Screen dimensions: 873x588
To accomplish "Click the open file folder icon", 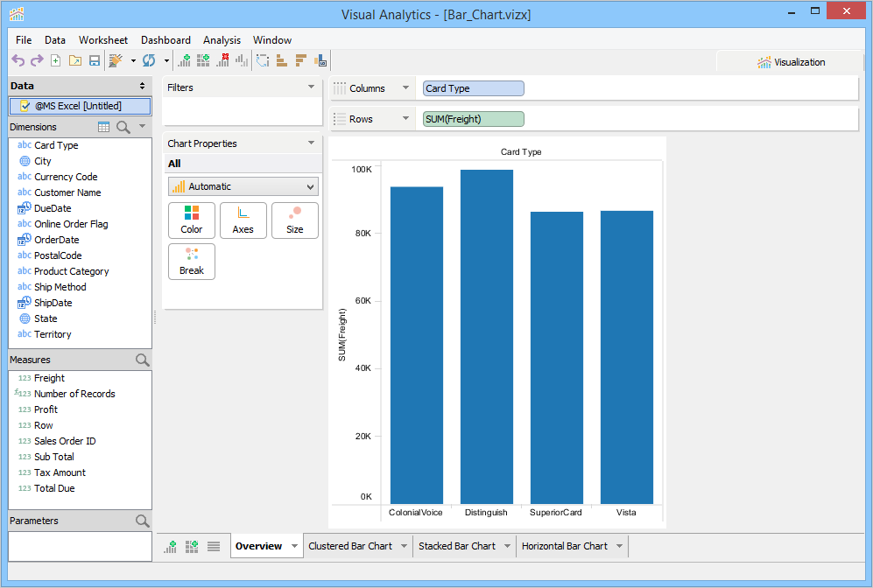I will click(75, 60).
